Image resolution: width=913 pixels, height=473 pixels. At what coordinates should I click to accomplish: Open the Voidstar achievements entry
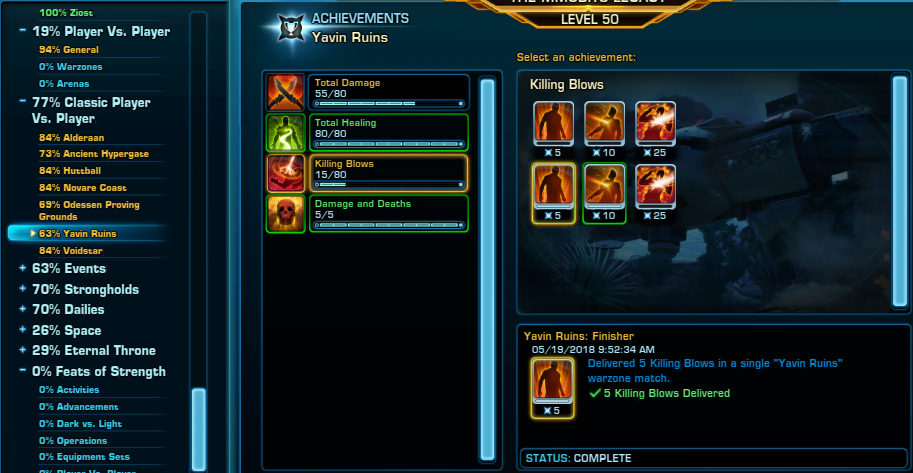pos(70,250)
